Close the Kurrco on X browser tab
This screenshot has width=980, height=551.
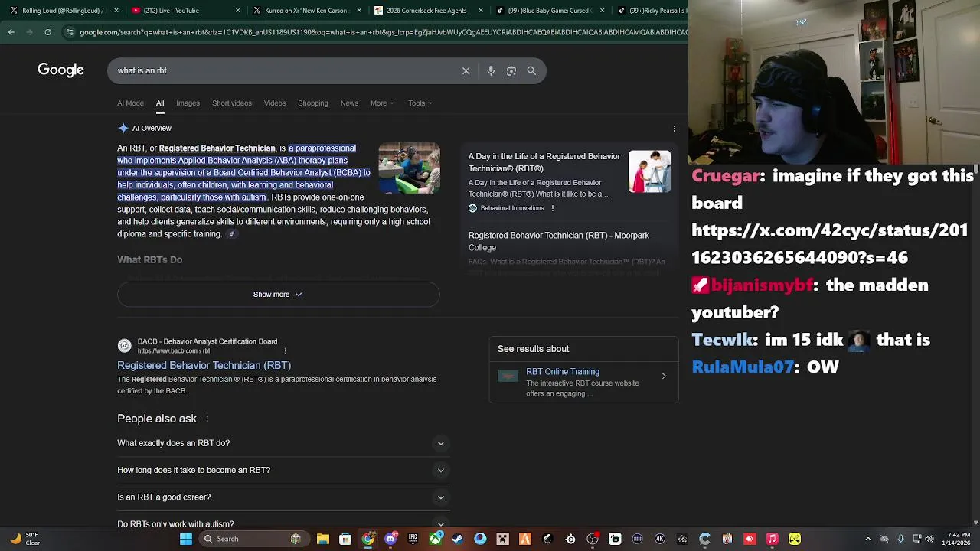pyautogui.click(x=359, y=11)
